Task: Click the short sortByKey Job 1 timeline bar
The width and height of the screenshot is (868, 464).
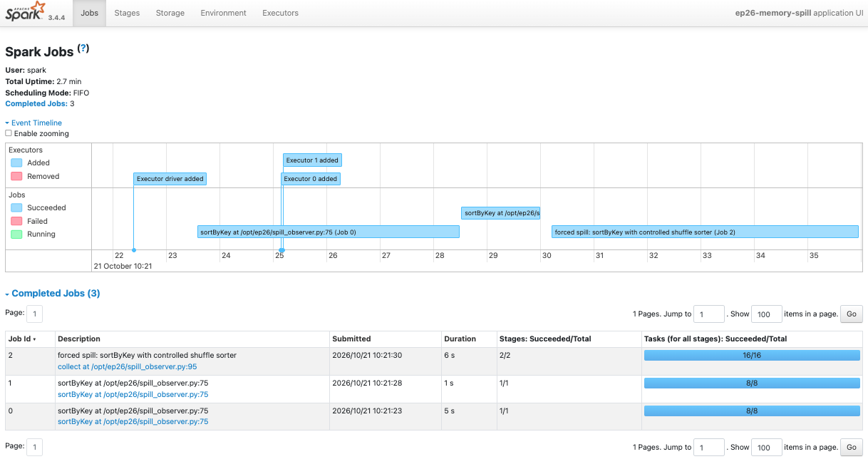Action: click(500, 212)
